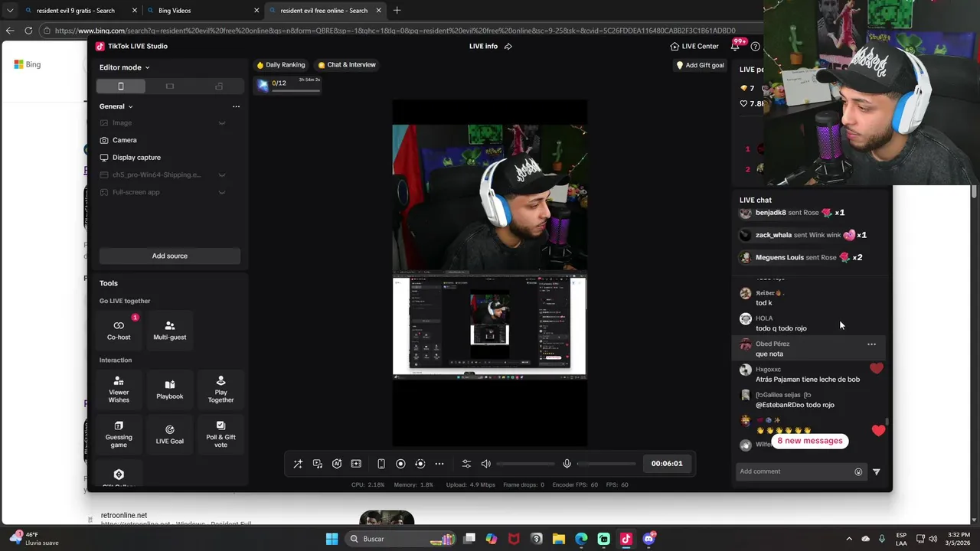The image size is (980, 551).
Task: Mute the microphone icon in bottom toolbar
Action: coord(567,464)
